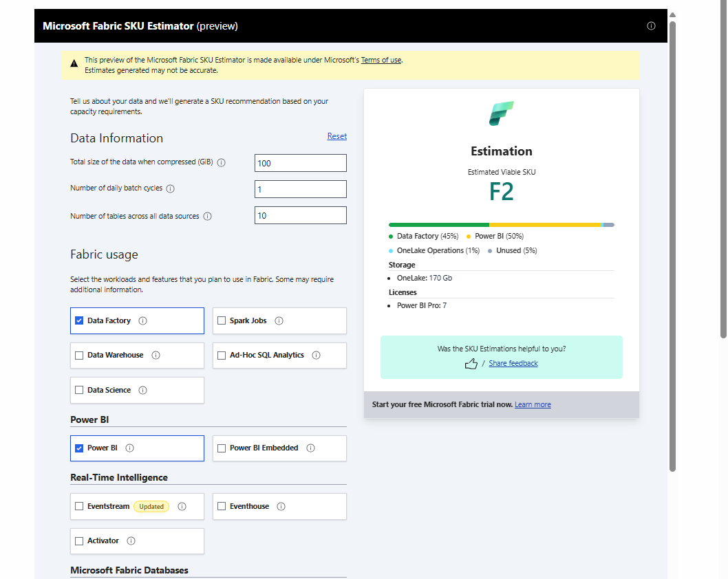
Task: Open Learn more about Fabric trial
Action: (533, 404)
